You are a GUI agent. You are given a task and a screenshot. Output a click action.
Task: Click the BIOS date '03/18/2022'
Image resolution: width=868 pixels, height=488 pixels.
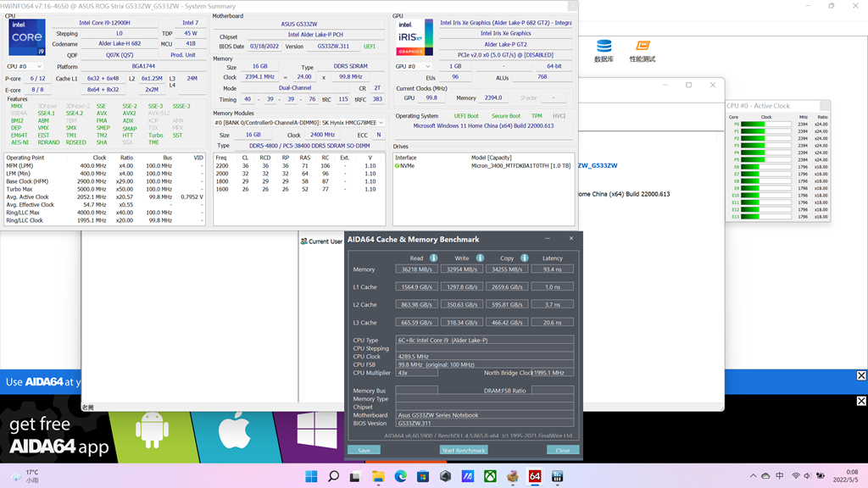(x=264, y=47)
